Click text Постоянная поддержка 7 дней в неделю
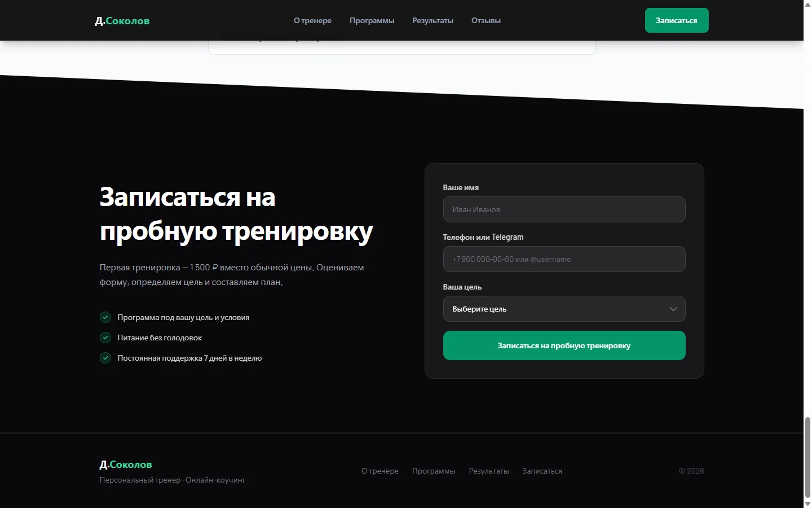 pyautogui.click(x=189, y=358)
